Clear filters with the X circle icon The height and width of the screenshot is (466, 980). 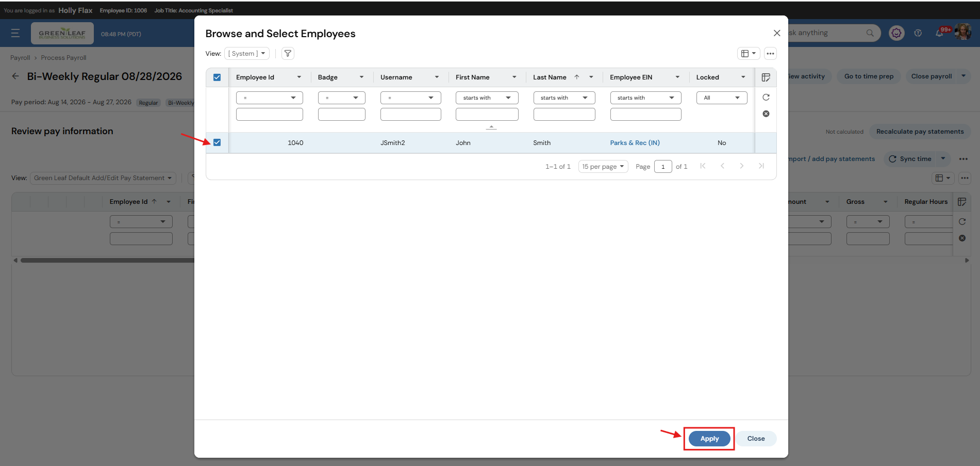766,114
